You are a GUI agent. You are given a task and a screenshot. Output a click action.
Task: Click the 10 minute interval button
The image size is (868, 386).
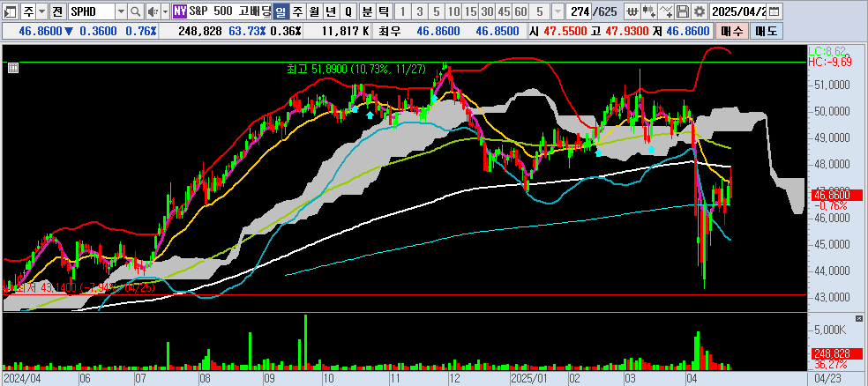pyautogui.click(x=454, y=11)
